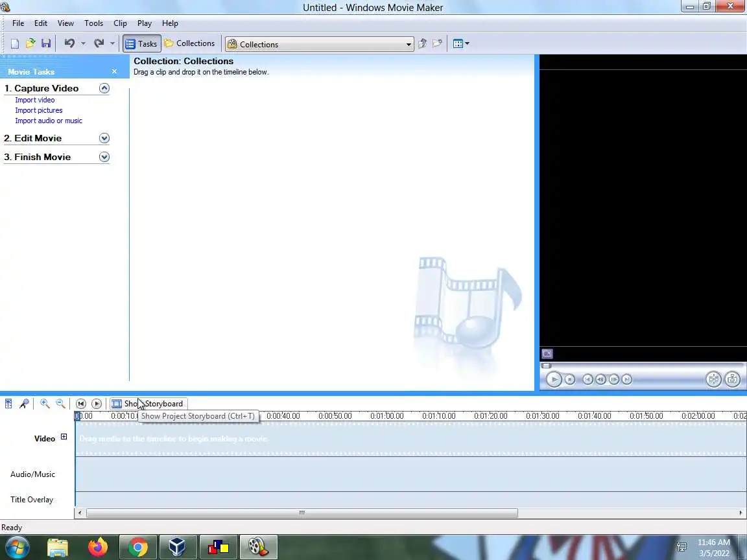Expand the Edit Movie section

tap(104, 138)
